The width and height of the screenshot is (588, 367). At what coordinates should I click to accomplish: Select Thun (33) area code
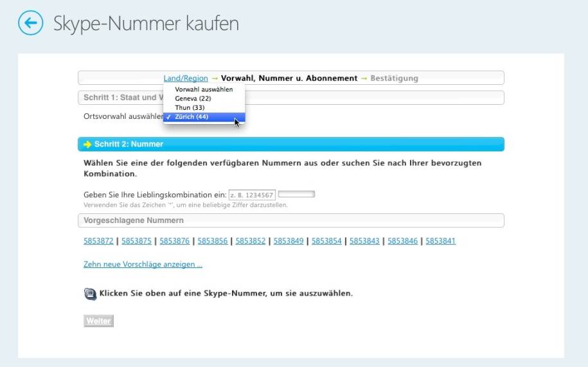(204, 107)
